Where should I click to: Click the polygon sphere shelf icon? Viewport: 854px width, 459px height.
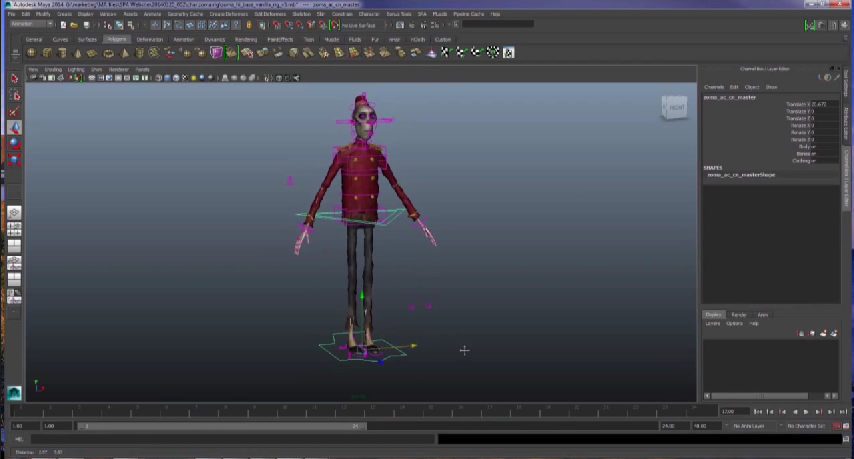coord(32,53)
